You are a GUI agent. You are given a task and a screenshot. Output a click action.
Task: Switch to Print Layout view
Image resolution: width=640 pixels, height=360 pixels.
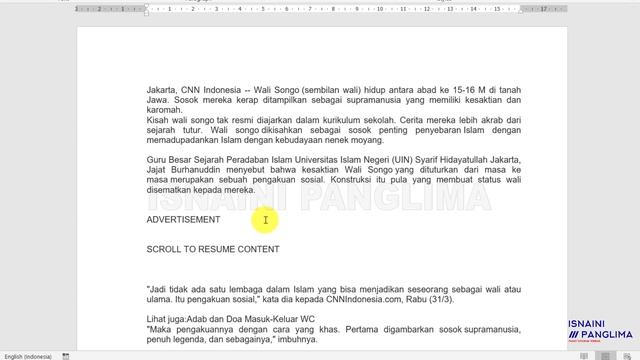(605, 356)
